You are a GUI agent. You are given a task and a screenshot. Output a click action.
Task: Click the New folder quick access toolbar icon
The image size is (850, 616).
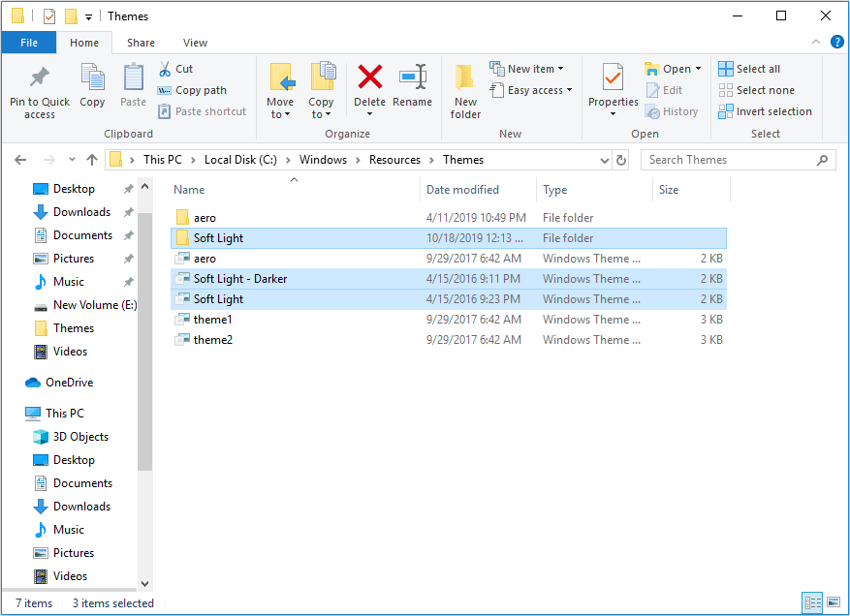pos(71,16)
